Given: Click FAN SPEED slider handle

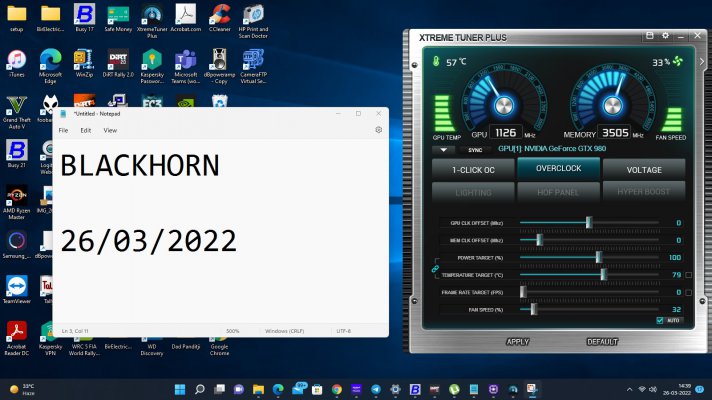Looking at the screenshot, I should point(534,309).
